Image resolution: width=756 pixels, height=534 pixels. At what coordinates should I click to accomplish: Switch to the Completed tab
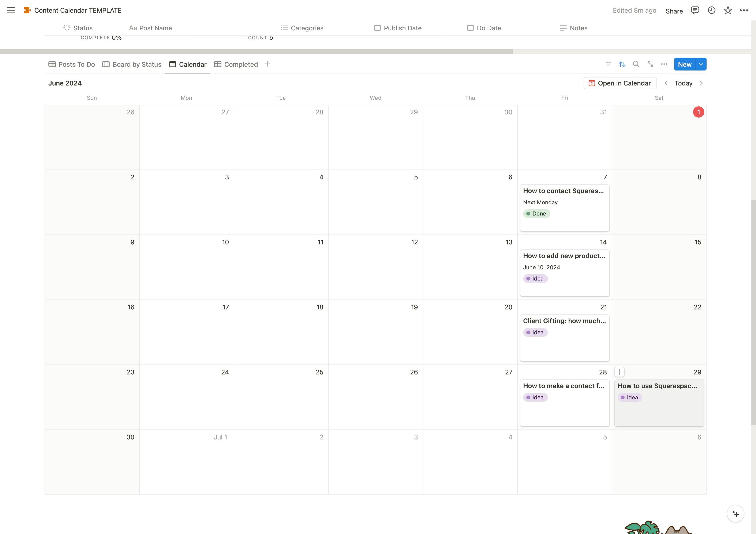(x=236, y=65)
